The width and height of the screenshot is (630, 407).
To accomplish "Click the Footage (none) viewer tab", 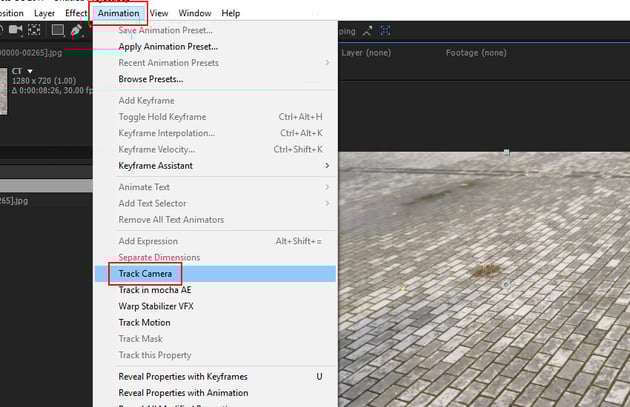I will (x=476, y=53).
